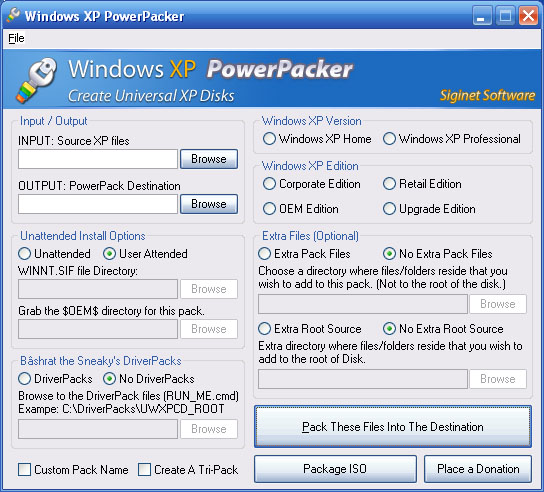Click the Package ISO button
Screen dimensions: 544x492
coord(335,469)
